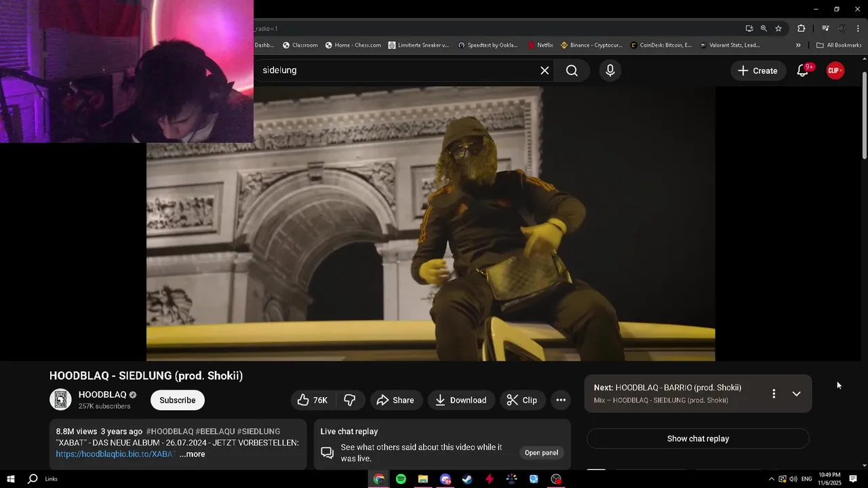Image resolution: width=868 pixels, height=488 pixels.
Task: Show hidden bookmarks with the double chevron
Action: click(x=798, y=45)
